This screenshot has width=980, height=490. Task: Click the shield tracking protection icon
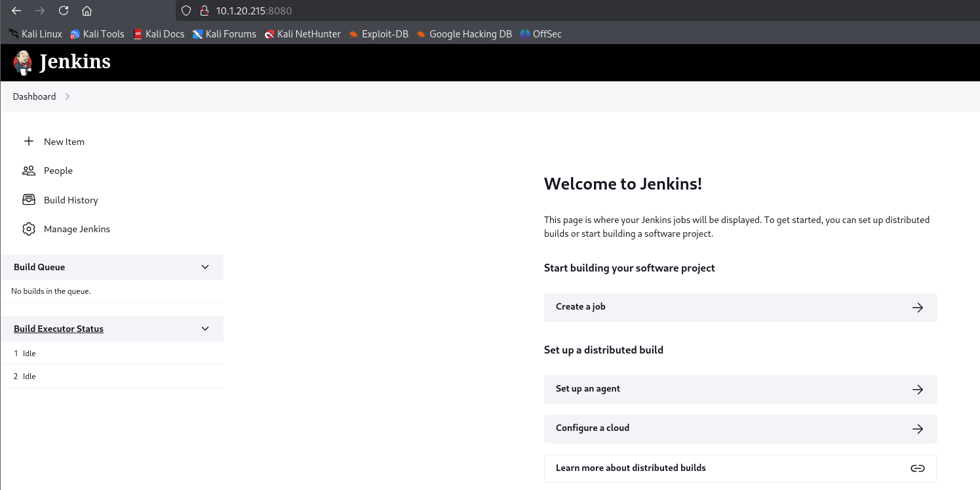tap(186, 10)
